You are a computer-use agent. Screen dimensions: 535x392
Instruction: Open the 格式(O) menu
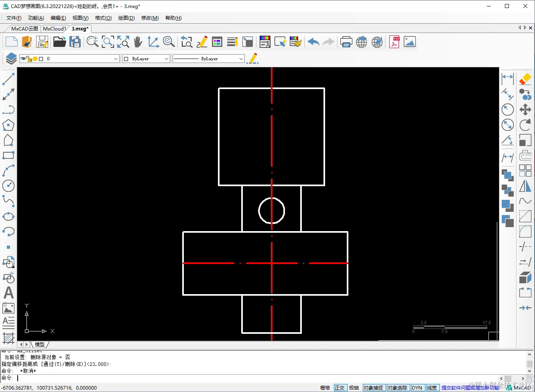103,18
